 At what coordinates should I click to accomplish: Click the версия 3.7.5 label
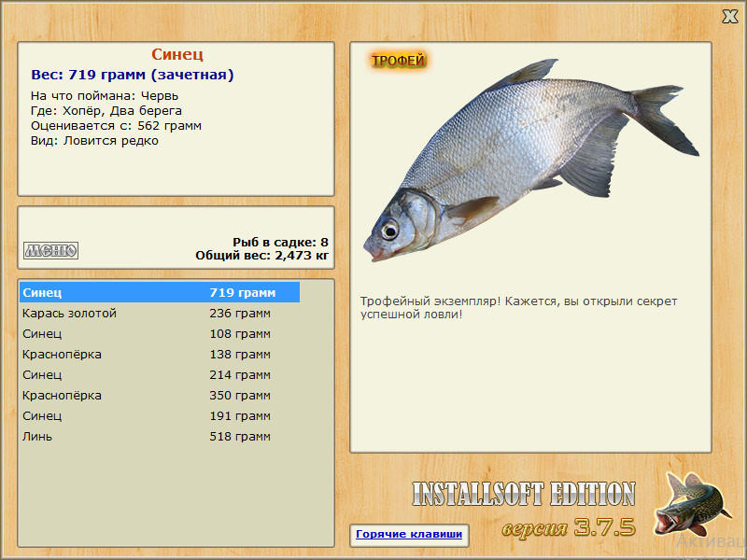coord(569,527)
